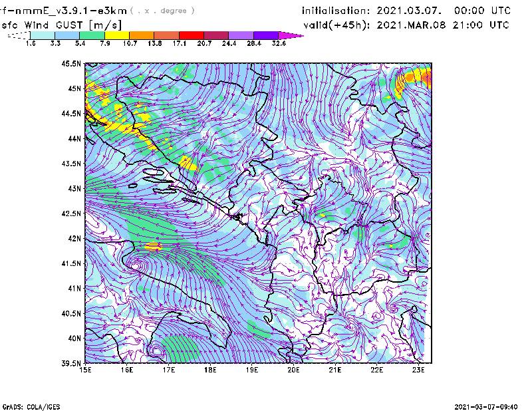Click longitude label 21E
Screen dimensions: 532x411
point(335,370)
